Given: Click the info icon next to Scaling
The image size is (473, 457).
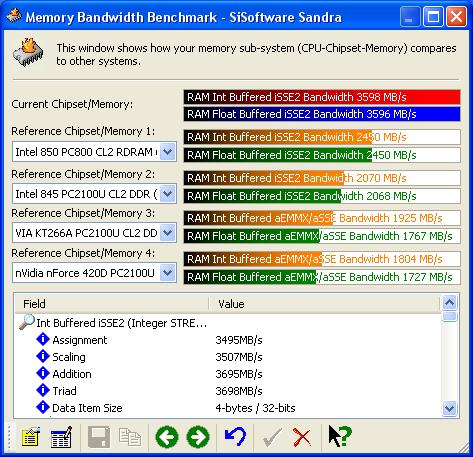Looking at the screenshot, I should click(43, 356).
